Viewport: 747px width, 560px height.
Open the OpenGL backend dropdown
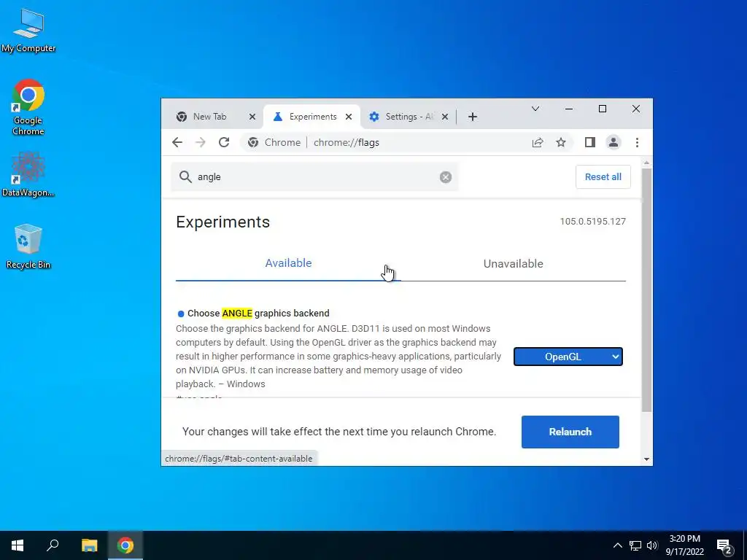(x=568, y=357)
